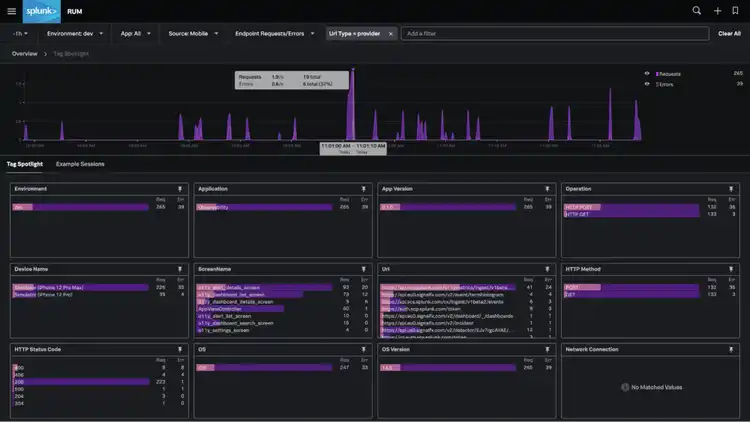
Task: Click the Splunk logo
Action: pyautogui.click(x=41, y=11)
